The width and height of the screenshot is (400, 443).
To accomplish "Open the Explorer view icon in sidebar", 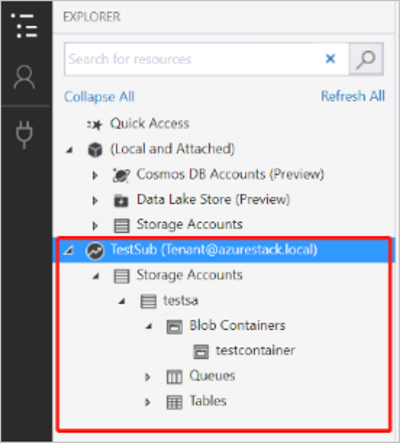I will click(24, 25).
